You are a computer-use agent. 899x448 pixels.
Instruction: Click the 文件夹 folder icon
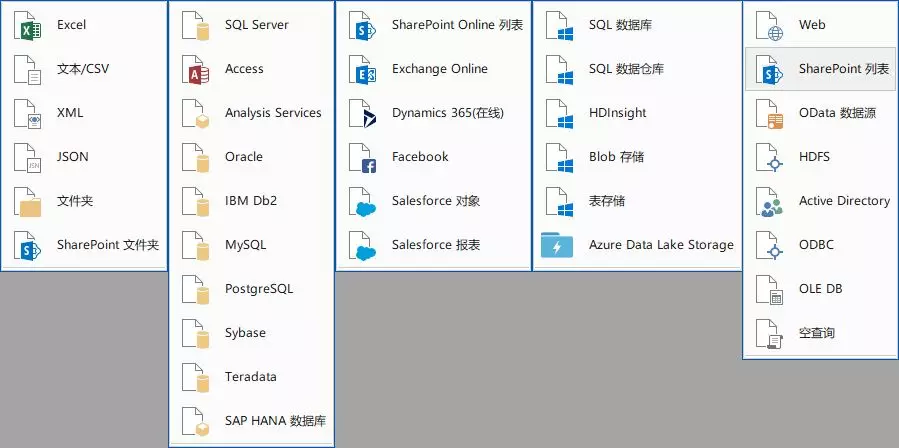[x=28, y=202]
